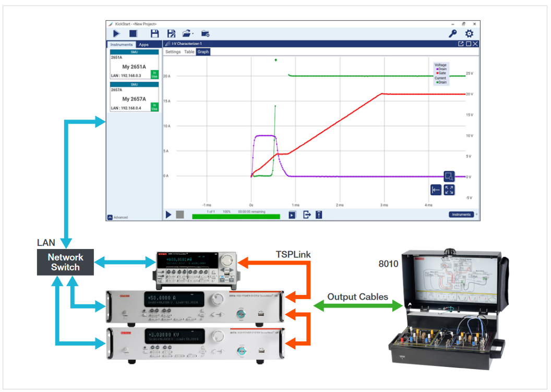
Task: Click the Save As icon with pencil
Action: point(171,33)
